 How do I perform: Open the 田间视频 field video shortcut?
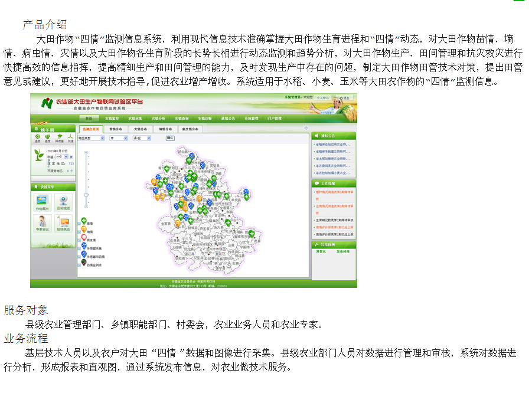(63, 202)
